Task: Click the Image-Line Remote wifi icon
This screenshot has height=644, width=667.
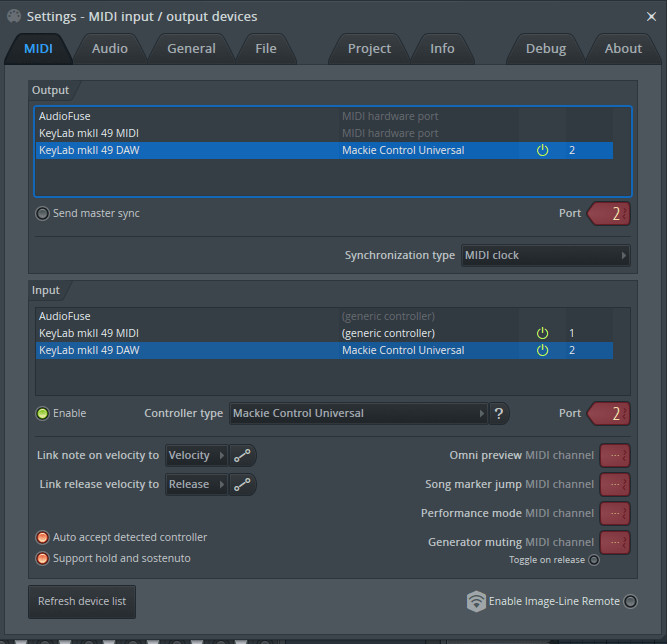Action: pos(476,601)
